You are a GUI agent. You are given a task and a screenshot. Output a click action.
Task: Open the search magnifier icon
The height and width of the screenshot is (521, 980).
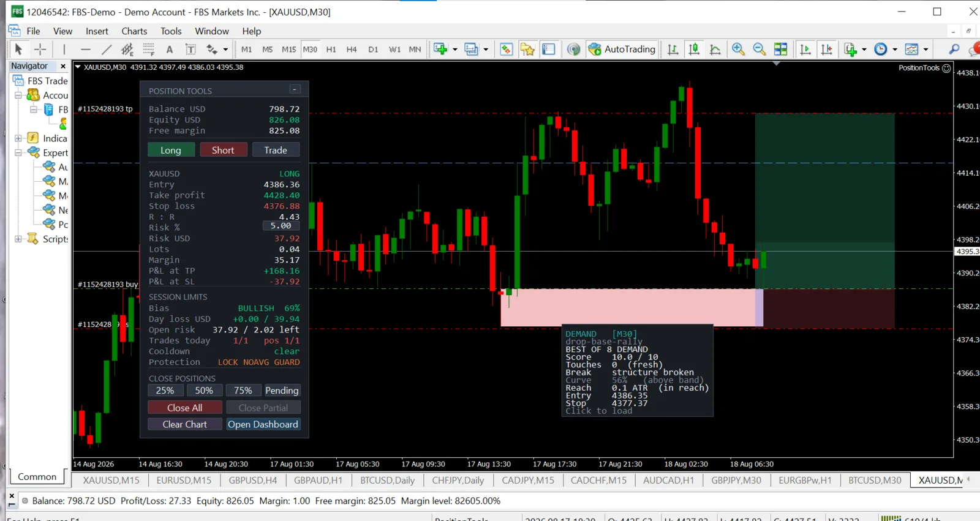click(954, 49)
